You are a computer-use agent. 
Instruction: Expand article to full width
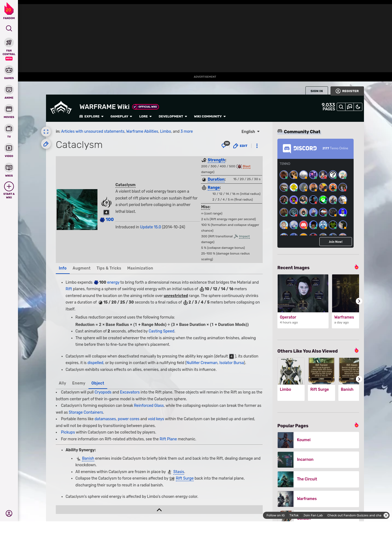point(46,132)
